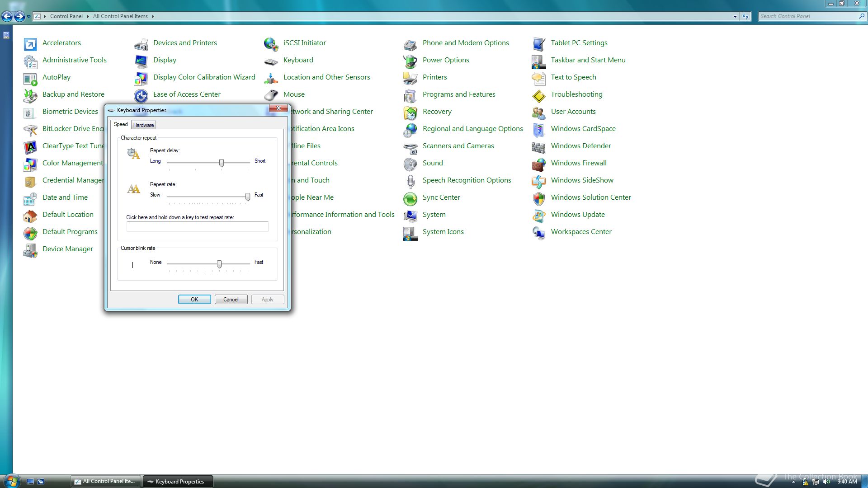Open the Accelerators icon
This screenshot has width=868, height=488.
[x=30, y=44]
